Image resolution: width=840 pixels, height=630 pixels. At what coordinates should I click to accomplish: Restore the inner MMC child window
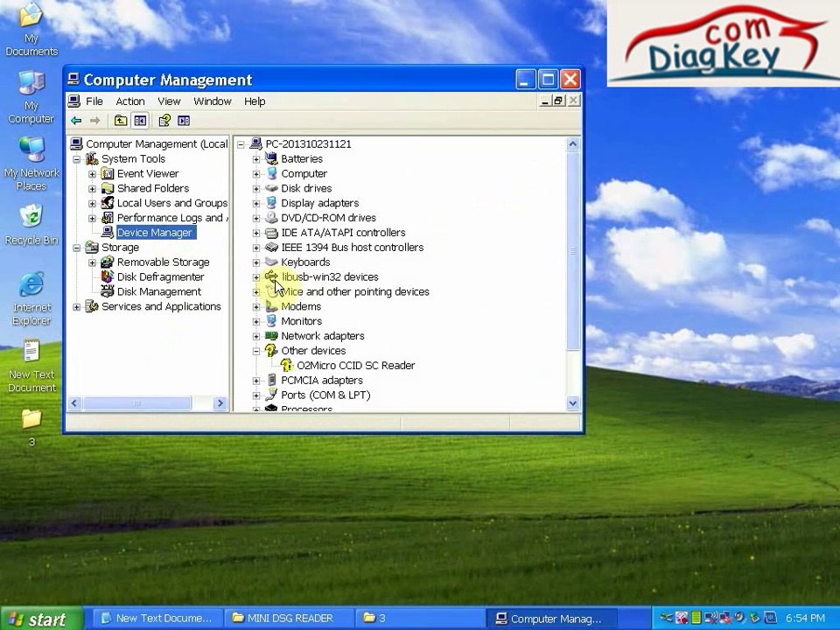click(559, 100)
